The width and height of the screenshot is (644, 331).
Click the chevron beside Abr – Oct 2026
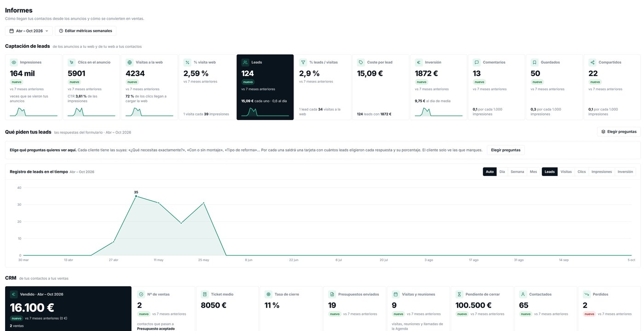click(x=46, y=31)
